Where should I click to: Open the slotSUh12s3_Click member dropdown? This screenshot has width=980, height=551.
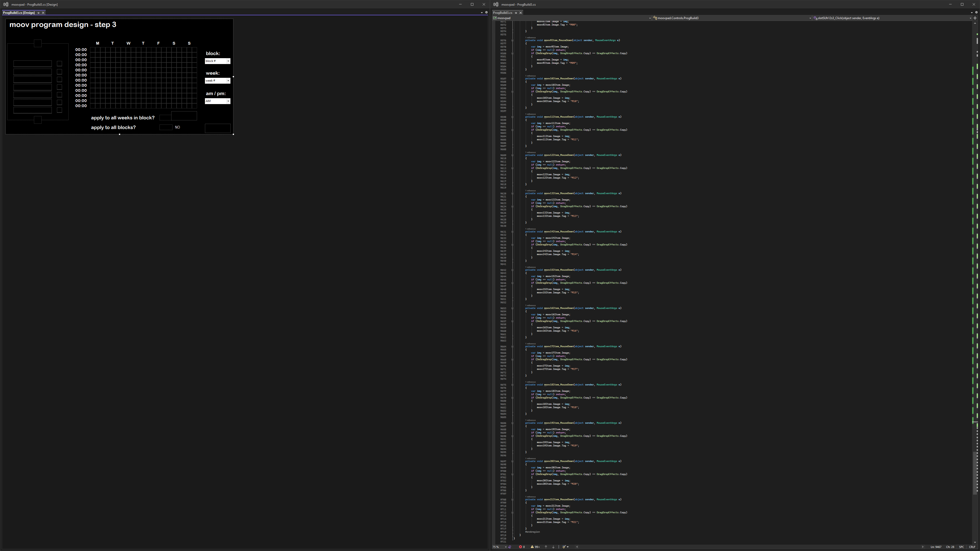click(x=892, y=18)
